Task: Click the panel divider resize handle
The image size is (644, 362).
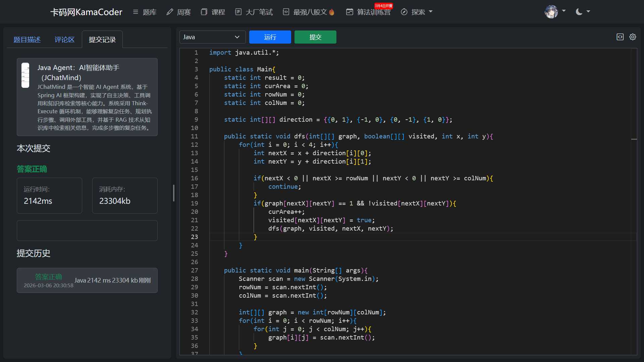Action: (x=173, y=193)
